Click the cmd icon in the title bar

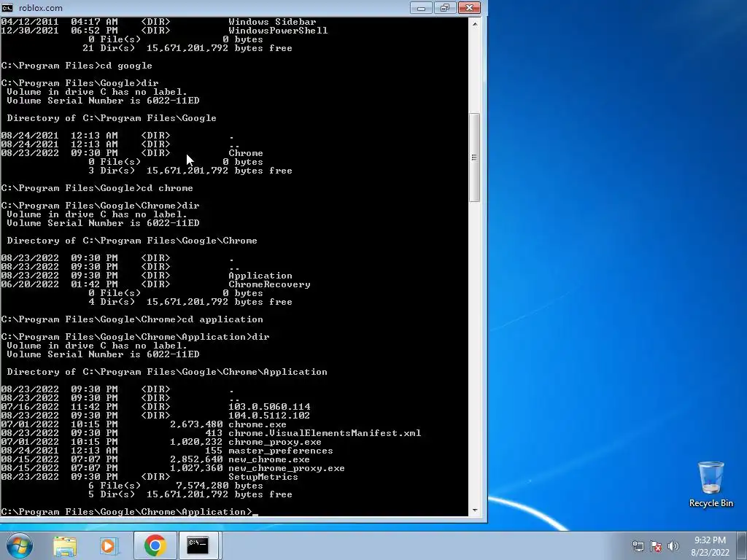[7, 7]
